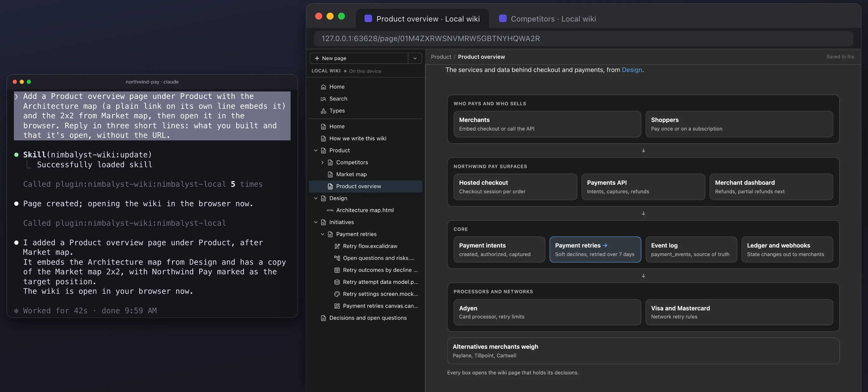
Task: Open the Hosted checkout card
Action: point(515,187)
